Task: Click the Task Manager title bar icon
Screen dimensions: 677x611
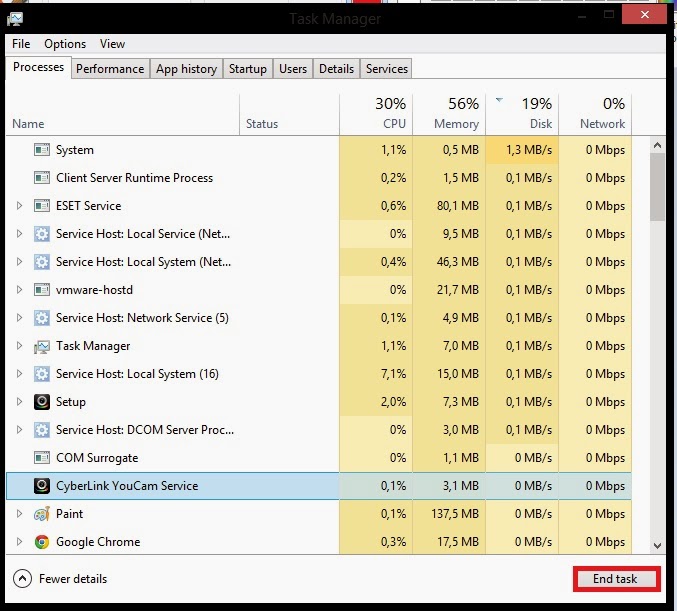Action: (x=15, y=19)
